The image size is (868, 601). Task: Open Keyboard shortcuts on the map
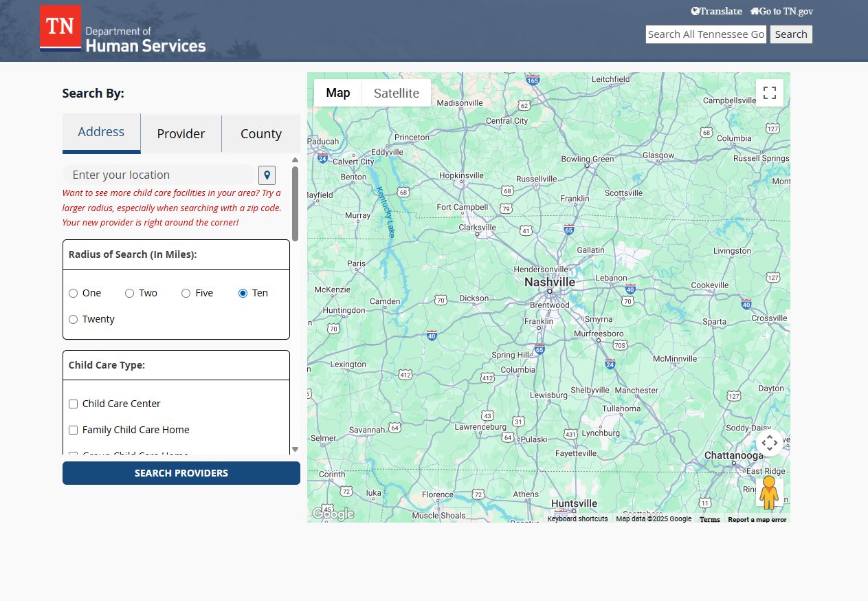pos(577,519)
